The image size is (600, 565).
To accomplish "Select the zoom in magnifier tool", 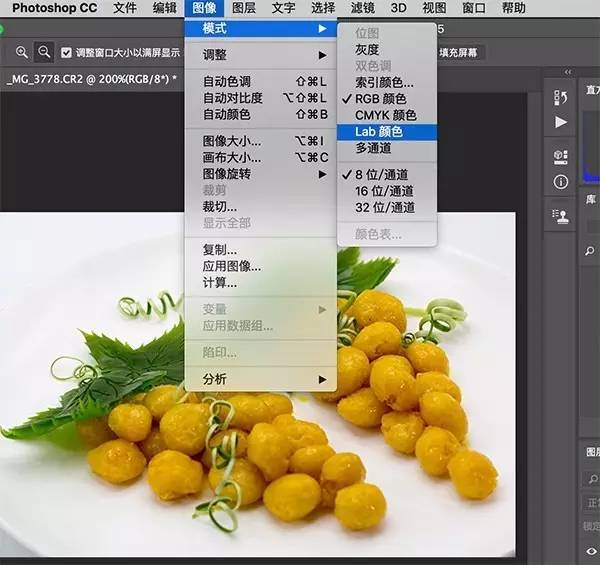I will 22,52.
